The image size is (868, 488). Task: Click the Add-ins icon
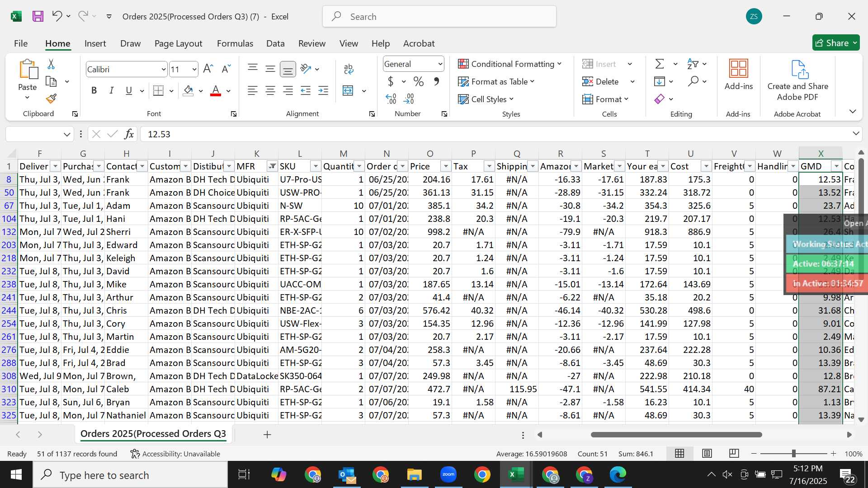[739, 69]
